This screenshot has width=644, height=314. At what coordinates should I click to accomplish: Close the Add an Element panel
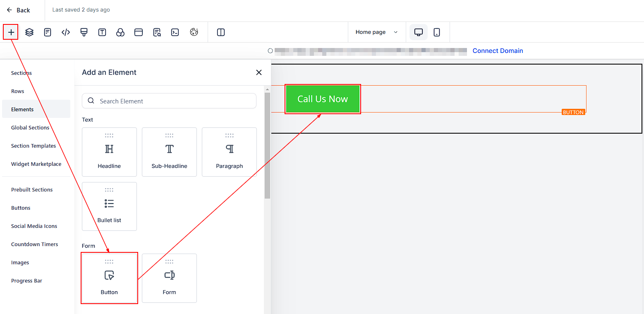(259, 72)
